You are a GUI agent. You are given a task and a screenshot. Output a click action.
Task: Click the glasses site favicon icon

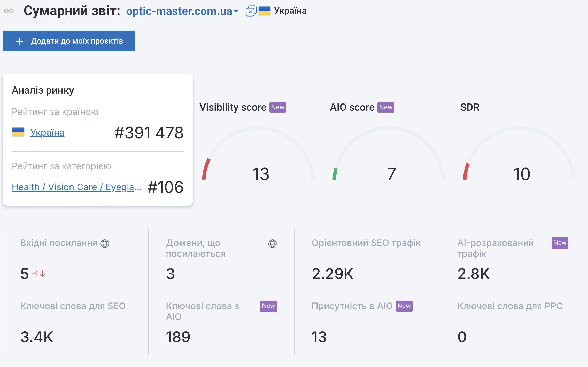(x=9, y=11)
